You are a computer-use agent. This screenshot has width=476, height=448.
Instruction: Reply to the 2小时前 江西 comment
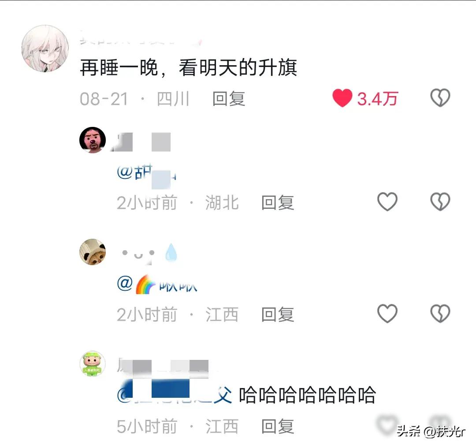278,314
